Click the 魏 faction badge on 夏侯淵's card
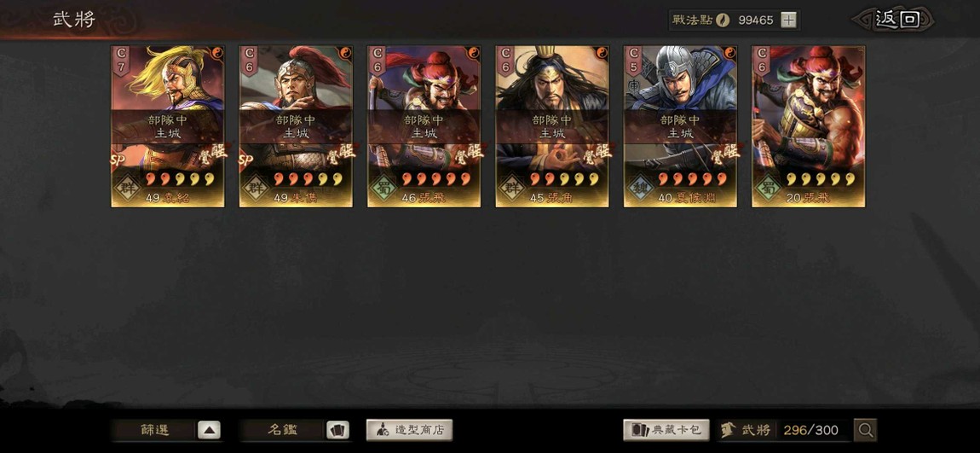The image size is (980, 453). click(x=642, y=187)
